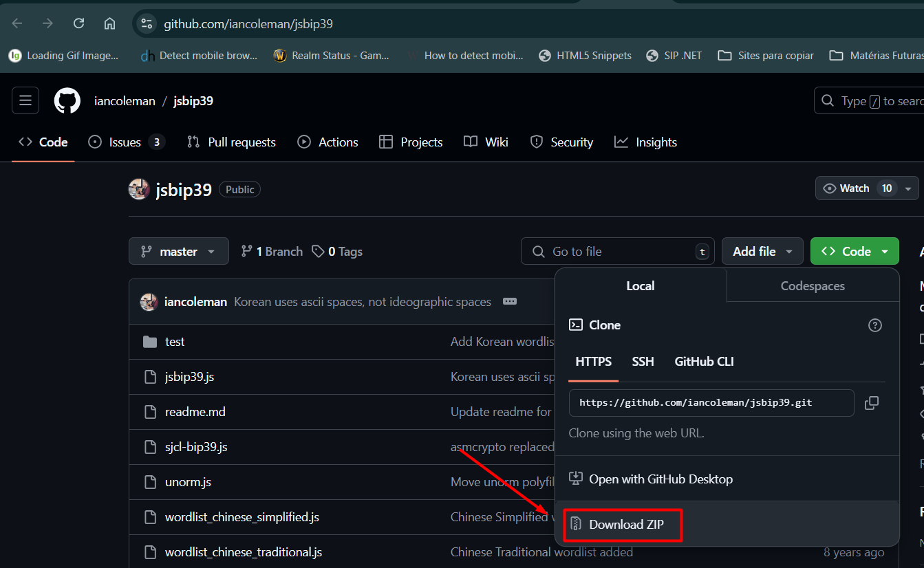Click the file icon beside unorm.js
This screenshot has height=568, width=924.
[150, 482]
